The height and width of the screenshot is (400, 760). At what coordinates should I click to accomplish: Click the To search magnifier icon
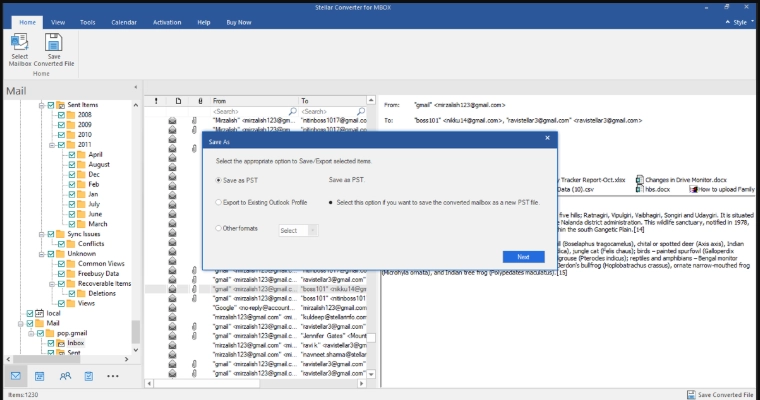[x=361, y=112]
